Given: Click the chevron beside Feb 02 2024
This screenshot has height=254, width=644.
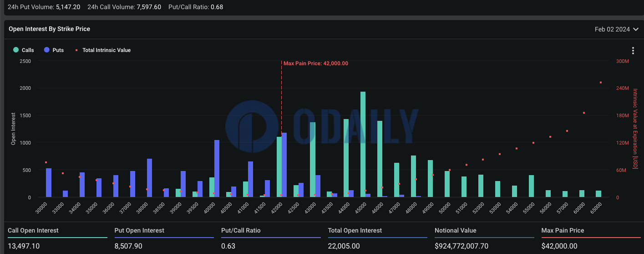Looking at the screenshot, I should [636, 29].
